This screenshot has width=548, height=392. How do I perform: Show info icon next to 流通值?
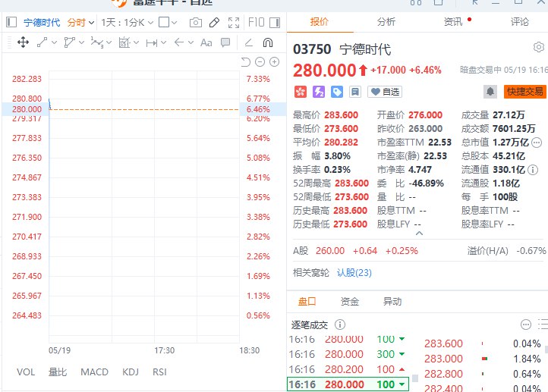(533, 170)
